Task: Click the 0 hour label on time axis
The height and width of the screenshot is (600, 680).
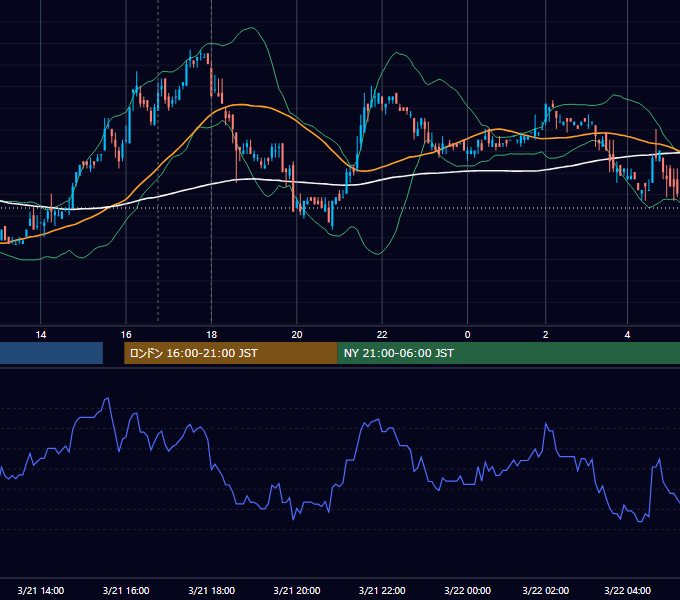Action: (468, 335)
